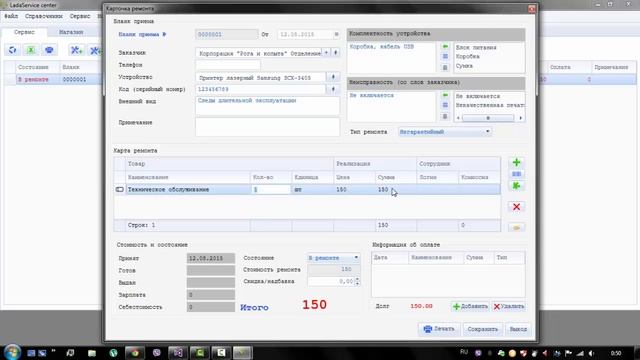Viewport: 640px width, 360px height.
Task: Open the date picker dropdown next to От
Action: (x=336, y=34)
